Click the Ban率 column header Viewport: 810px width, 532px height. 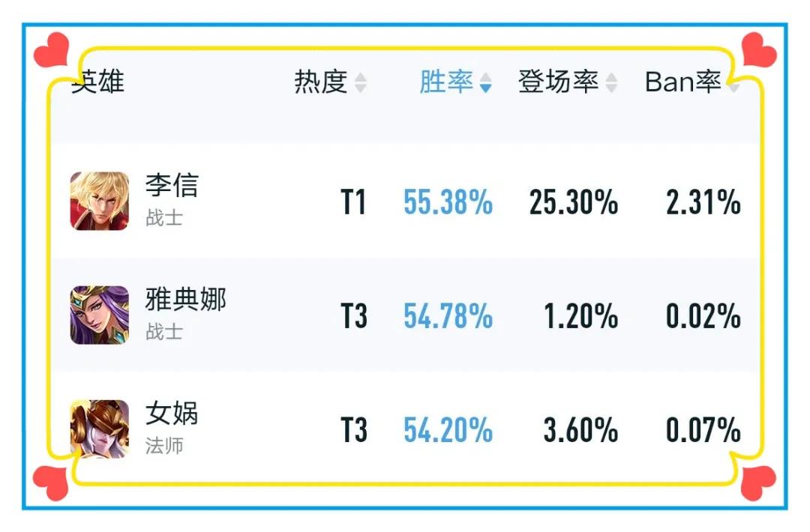[x=683, y=82]
